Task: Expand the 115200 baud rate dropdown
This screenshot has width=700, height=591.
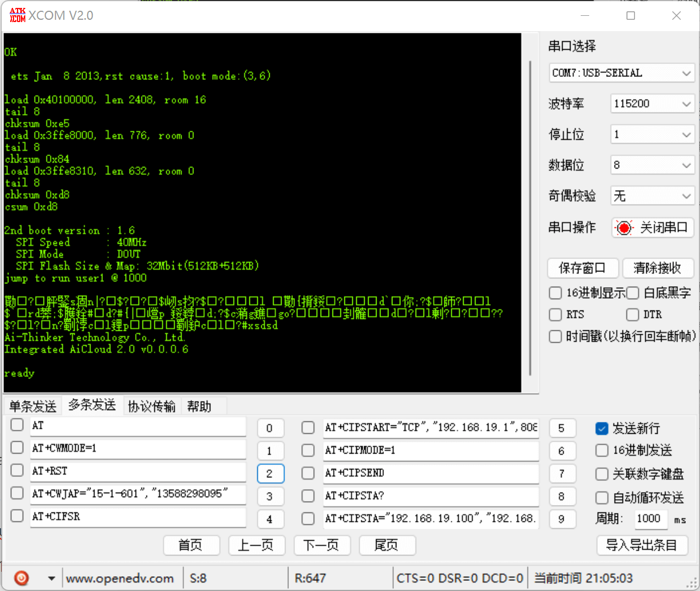Action: 652,103
